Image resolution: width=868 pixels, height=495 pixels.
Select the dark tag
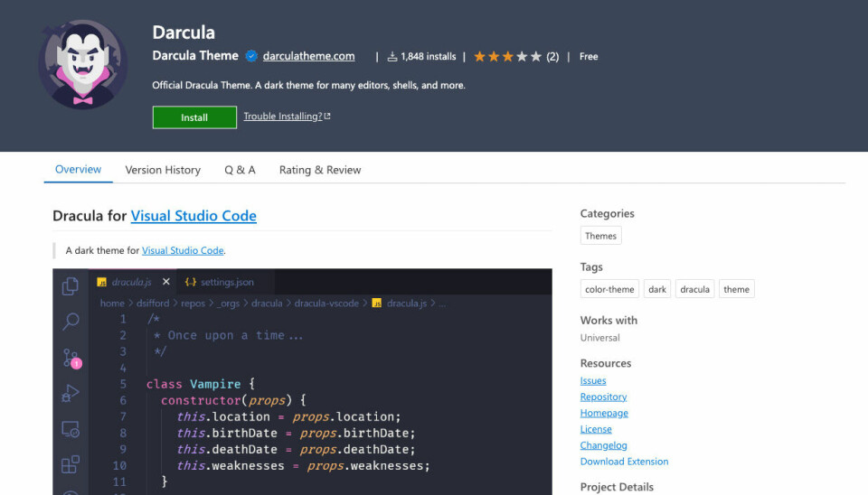tap(657, 289)
